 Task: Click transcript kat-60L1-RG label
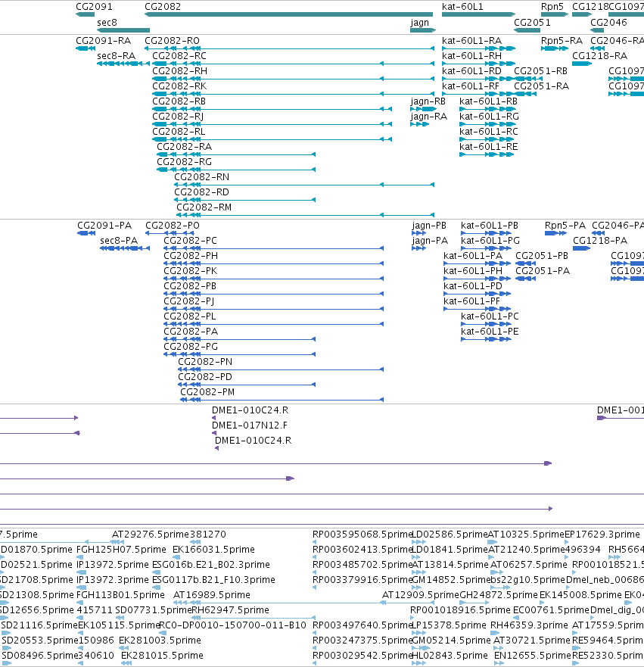pos(490,117)
